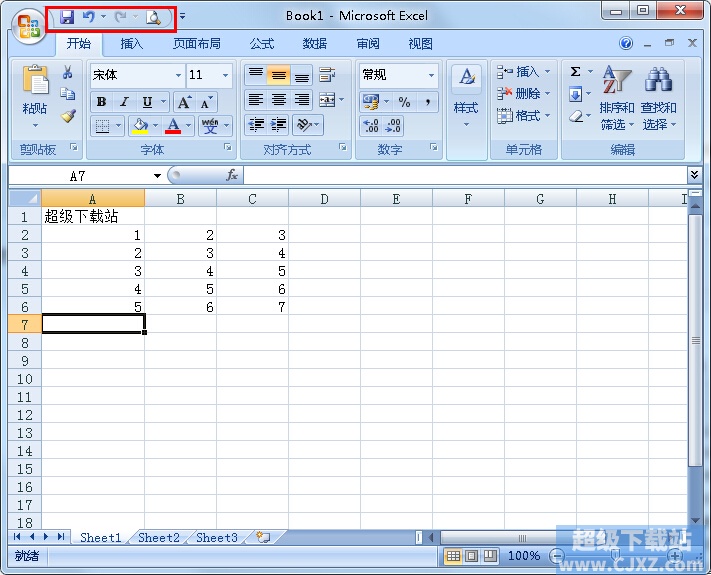The width and height of the screenshot is (711, 575).
Task: Enable wrap text in the cell
Action: point(326,75)
